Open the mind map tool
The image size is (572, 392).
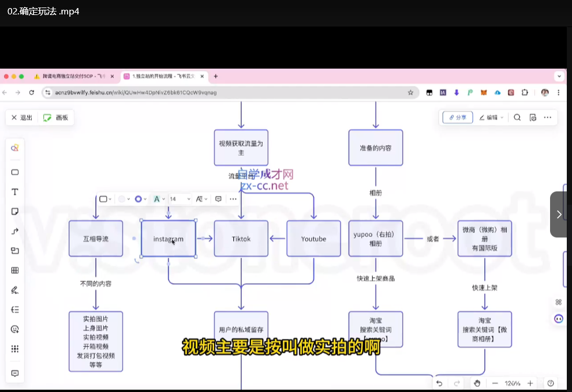[x=15, y=310]
